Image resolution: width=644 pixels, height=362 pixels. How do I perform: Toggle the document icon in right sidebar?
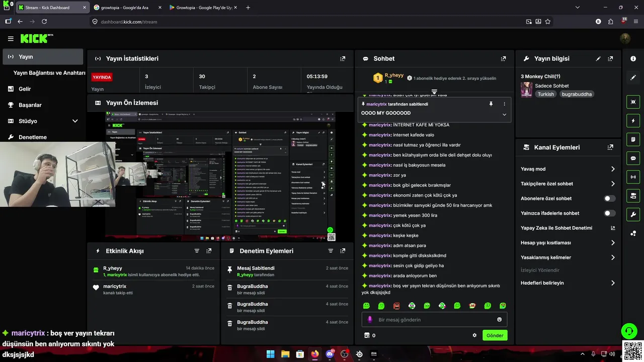coord(633,139)
